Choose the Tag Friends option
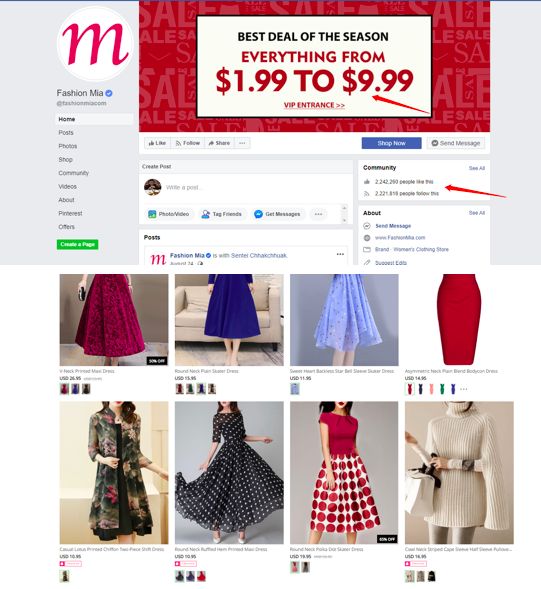This screenshot has height=589, width=541. coord(222,214)
